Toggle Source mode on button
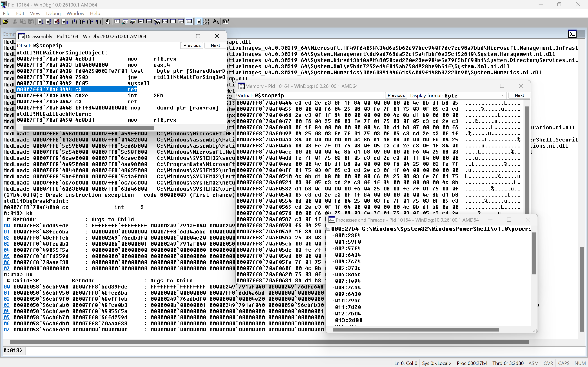Viewport: 588px width, 367px height. [198, 22]
